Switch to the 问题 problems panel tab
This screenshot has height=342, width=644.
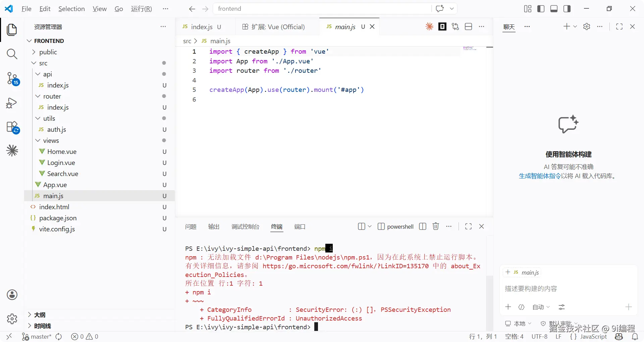click(x=191, y=227)
